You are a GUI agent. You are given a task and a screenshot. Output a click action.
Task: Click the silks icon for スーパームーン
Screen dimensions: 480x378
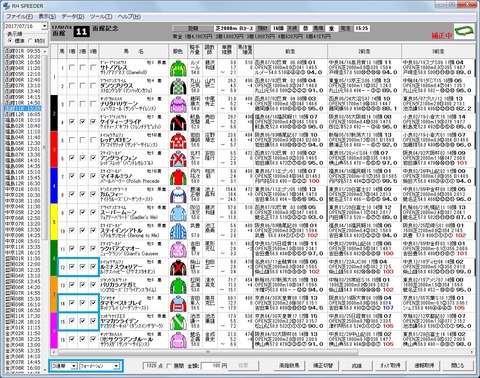pyautogui.click(x=178, y=212)
